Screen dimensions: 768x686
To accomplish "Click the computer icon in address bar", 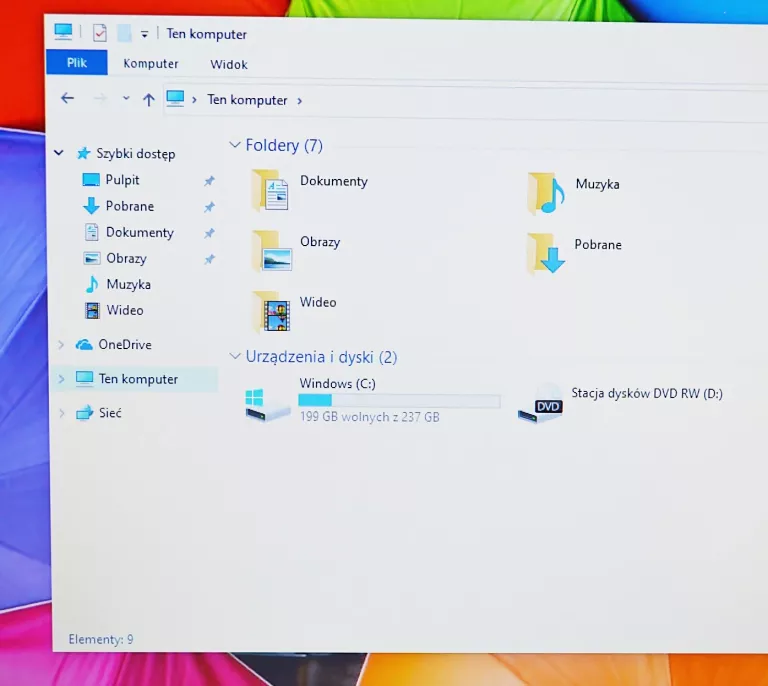I will (x=175, y=98).
